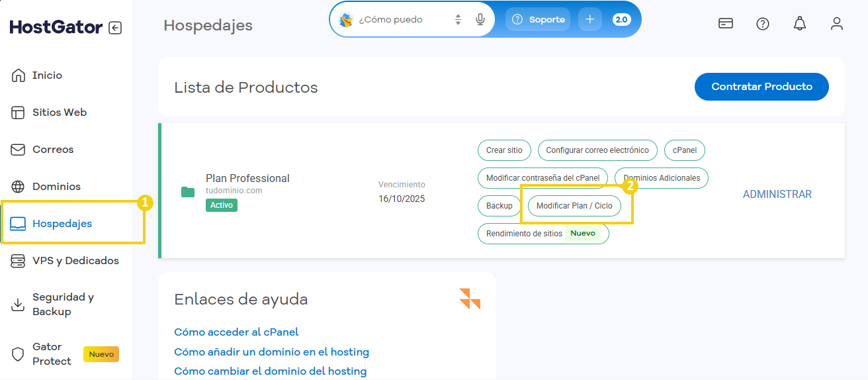Screen dimensions: 868x380
Task: Click the VPS y Dedicados server icon
Action: (19, 261)
